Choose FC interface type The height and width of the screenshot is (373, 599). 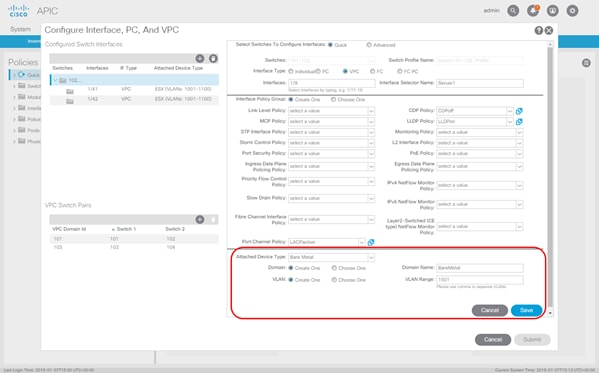(x=372, y=71)
